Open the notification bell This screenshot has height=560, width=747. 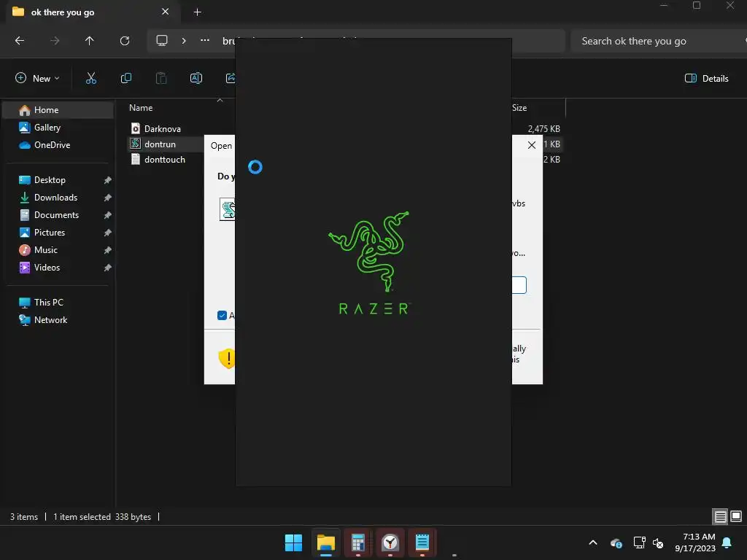click(727, 542)
